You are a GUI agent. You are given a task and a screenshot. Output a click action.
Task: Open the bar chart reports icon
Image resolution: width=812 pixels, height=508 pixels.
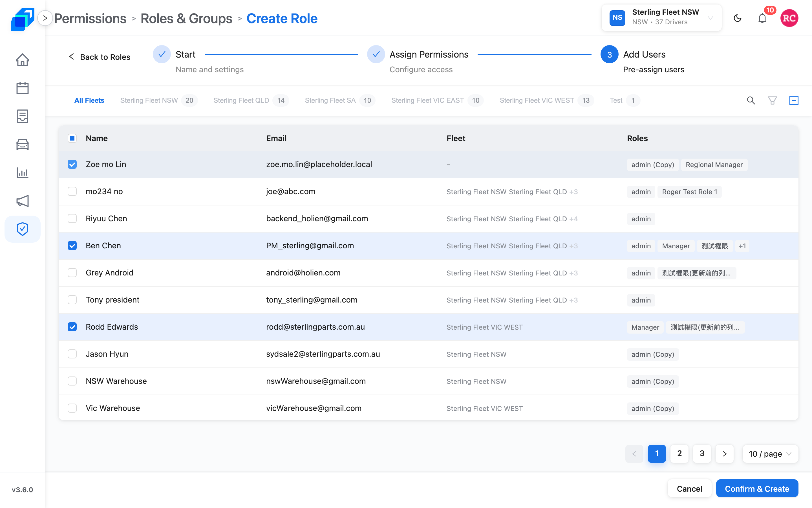23,173
